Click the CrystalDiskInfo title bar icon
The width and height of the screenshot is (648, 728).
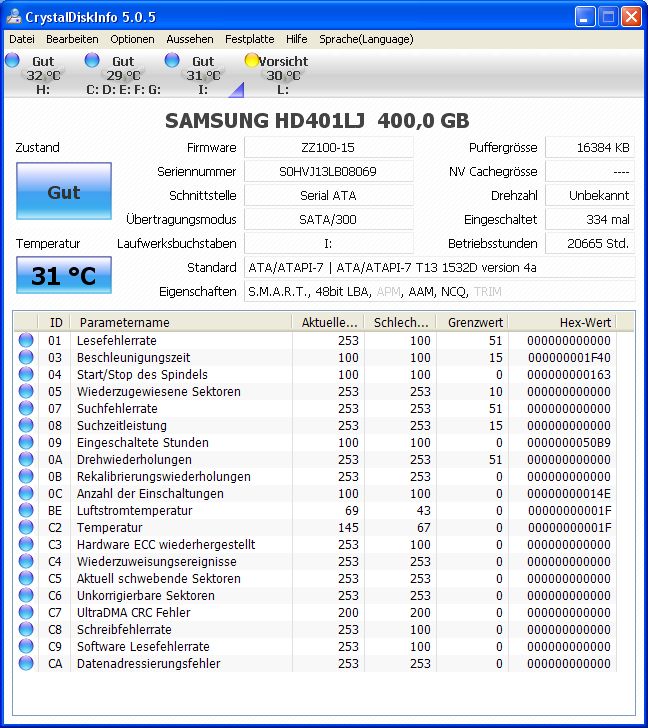tap(14, 17)
